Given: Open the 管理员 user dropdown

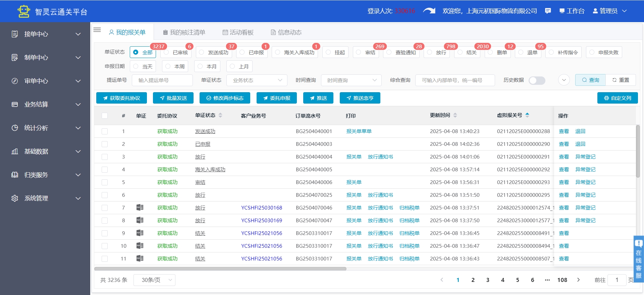Looking at the screenshot, I should click(609, 11).
